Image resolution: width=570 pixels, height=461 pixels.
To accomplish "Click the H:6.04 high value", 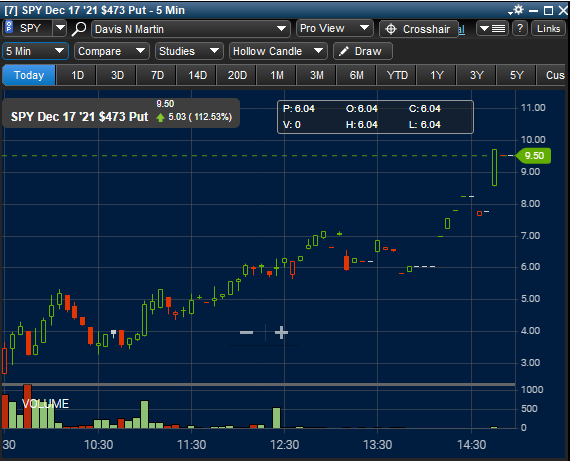I will [362, 125].
